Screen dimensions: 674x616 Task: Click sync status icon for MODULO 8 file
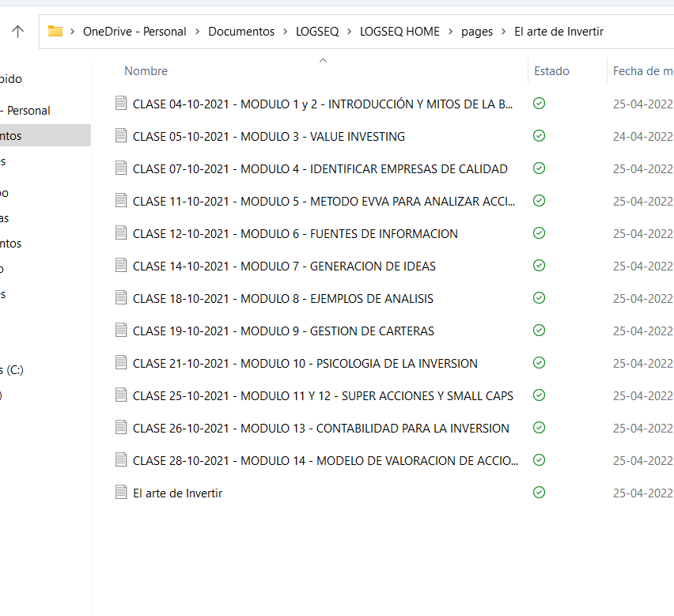[x=539, y=298]
